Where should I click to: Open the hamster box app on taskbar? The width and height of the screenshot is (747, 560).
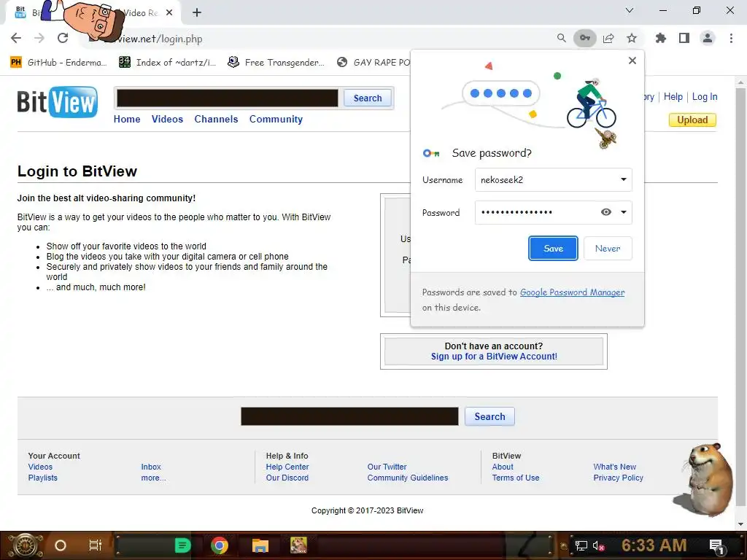click(298, 545)
